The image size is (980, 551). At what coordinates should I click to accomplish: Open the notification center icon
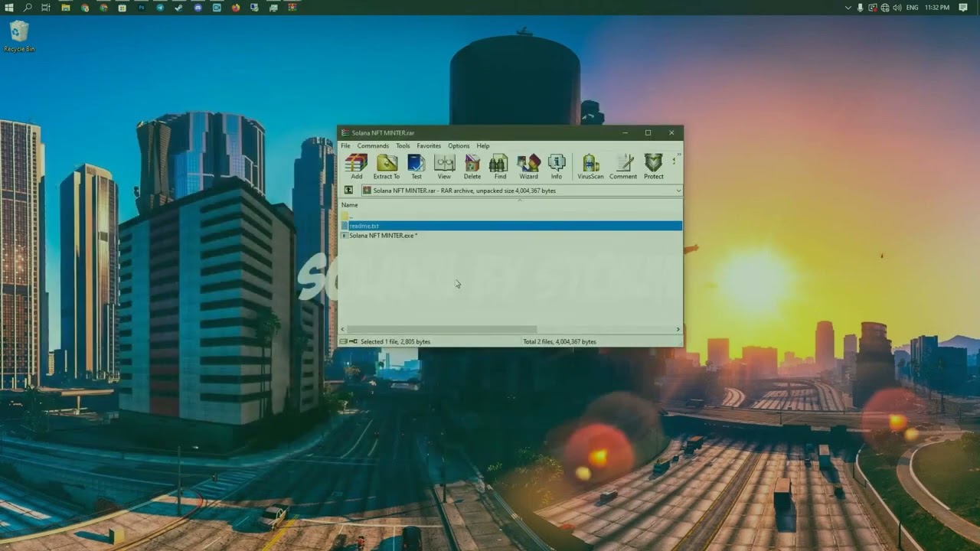pyautogui.click(x=963, y=8)
